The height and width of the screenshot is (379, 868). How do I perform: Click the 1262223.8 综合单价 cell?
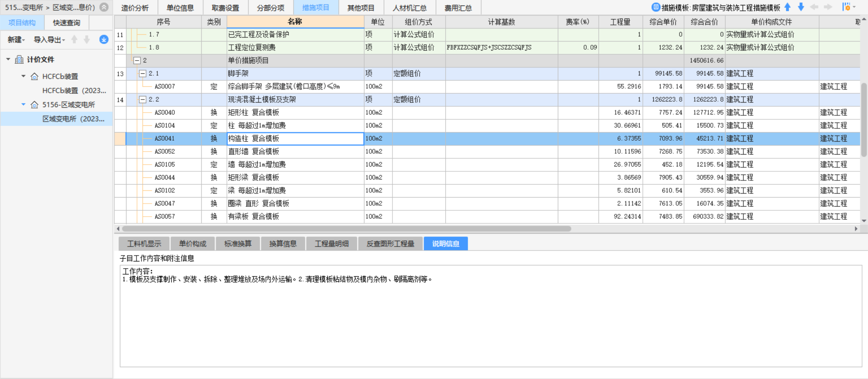pos(663,99)
